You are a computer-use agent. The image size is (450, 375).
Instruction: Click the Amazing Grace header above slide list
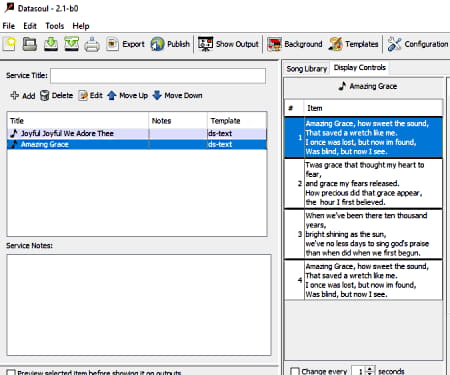click(368, 86)
